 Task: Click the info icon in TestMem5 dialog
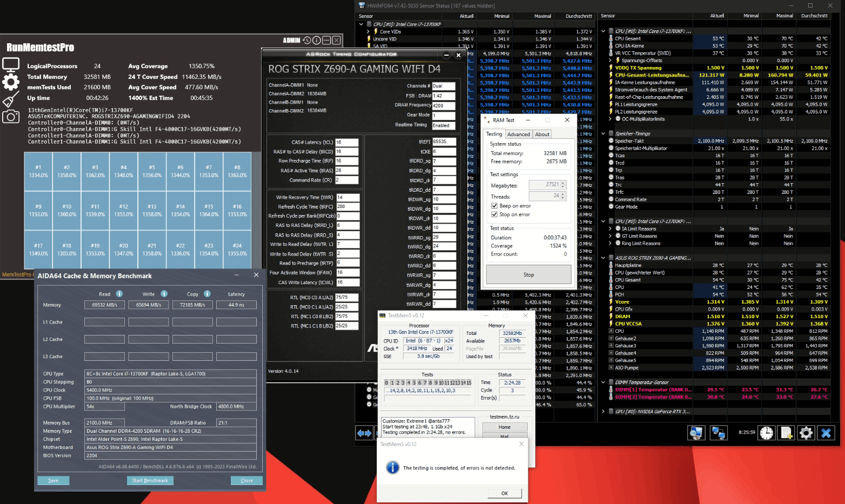(x=392, y=468)
